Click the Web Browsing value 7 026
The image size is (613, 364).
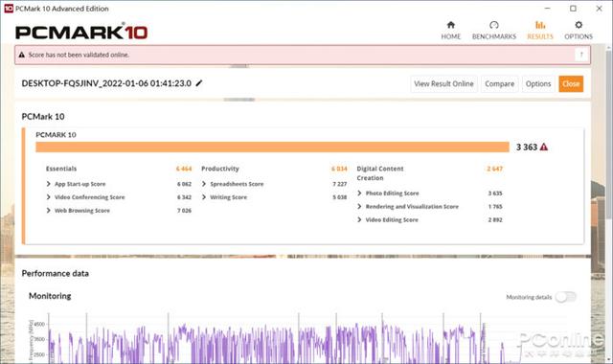(x=184, y=211)
